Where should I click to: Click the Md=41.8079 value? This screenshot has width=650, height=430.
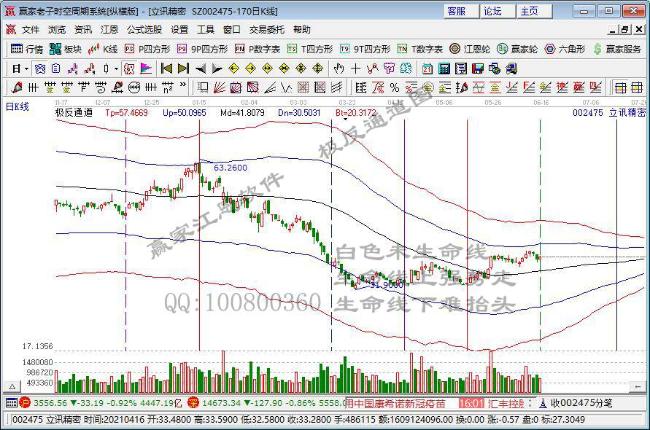pos(242,112)
